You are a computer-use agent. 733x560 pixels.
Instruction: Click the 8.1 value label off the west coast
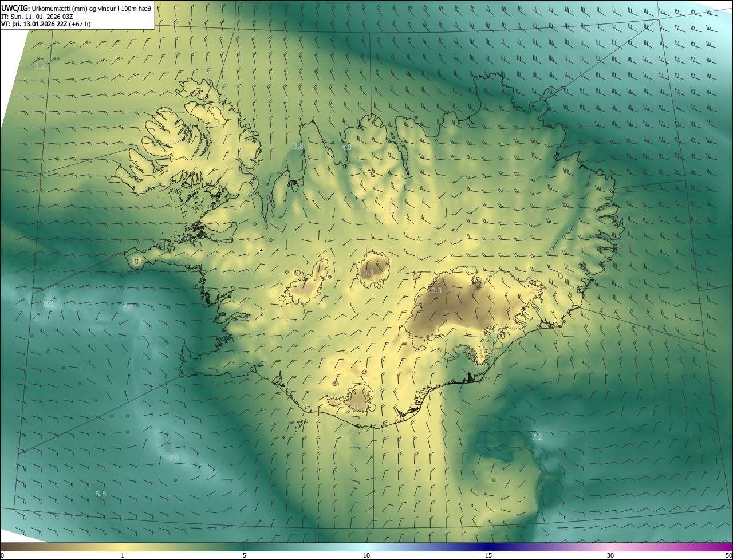click(49, 304)
